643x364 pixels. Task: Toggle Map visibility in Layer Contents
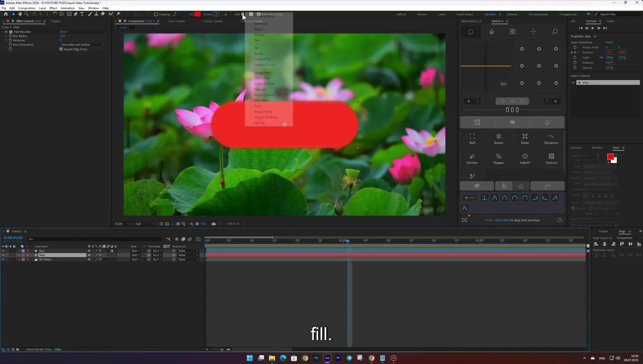(573, 83)
